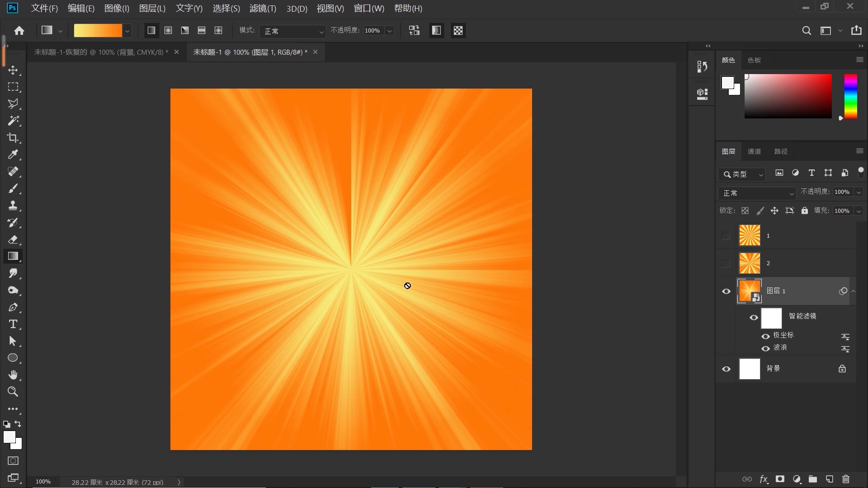Image resolution: width=868 pixels, height=488 pixels.
Task: Select the Healing Brush tool
Action: [x=13, y=172]
